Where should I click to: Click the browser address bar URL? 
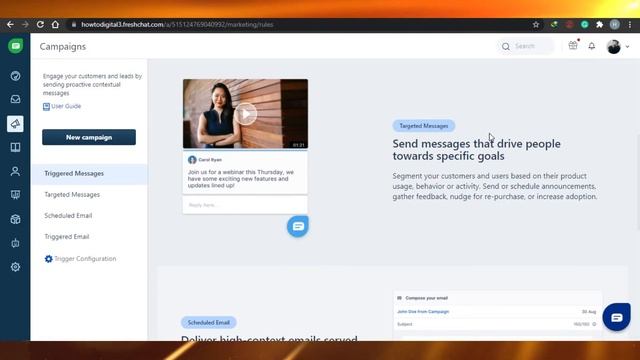click(177, 24)
